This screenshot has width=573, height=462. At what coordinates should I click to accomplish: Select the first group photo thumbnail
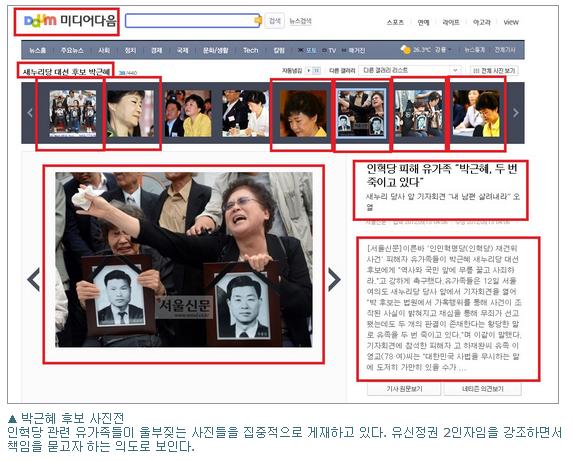point(73,113)
